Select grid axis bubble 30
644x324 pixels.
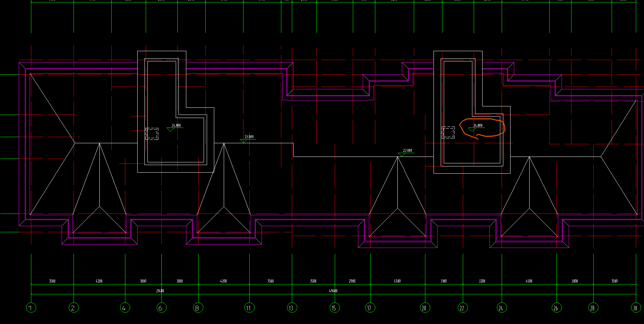[x=636, y=308]
